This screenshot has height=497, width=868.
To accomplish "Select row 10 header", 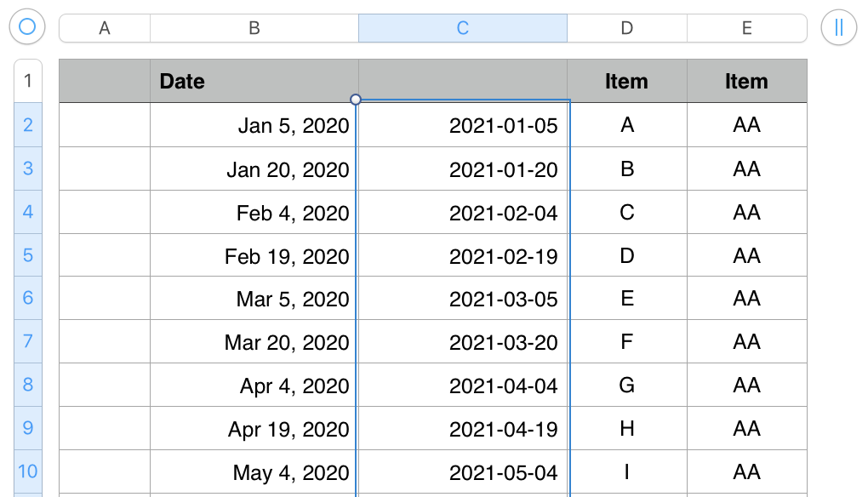I will pos(28,471).
